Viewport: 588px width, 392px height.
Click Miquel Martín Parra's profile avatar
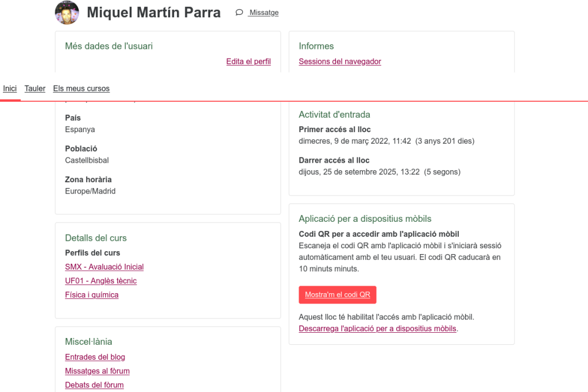[67, 13]
